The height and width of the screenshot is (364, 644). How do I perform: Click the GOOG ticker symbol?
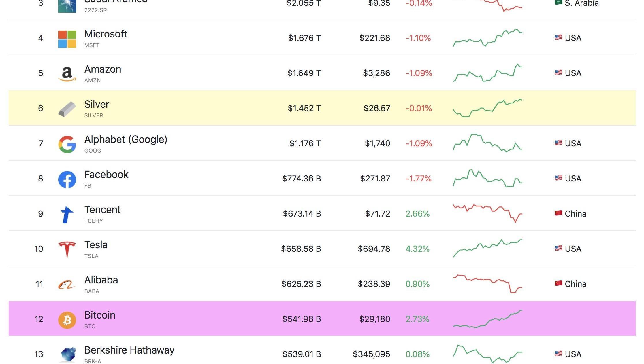pos(93,151)
